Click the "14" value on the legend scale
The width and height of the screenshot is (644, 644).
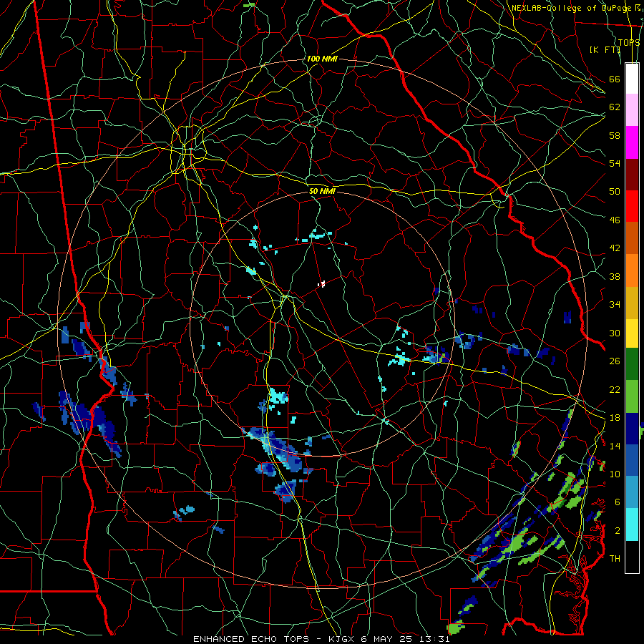coord(615,446)
